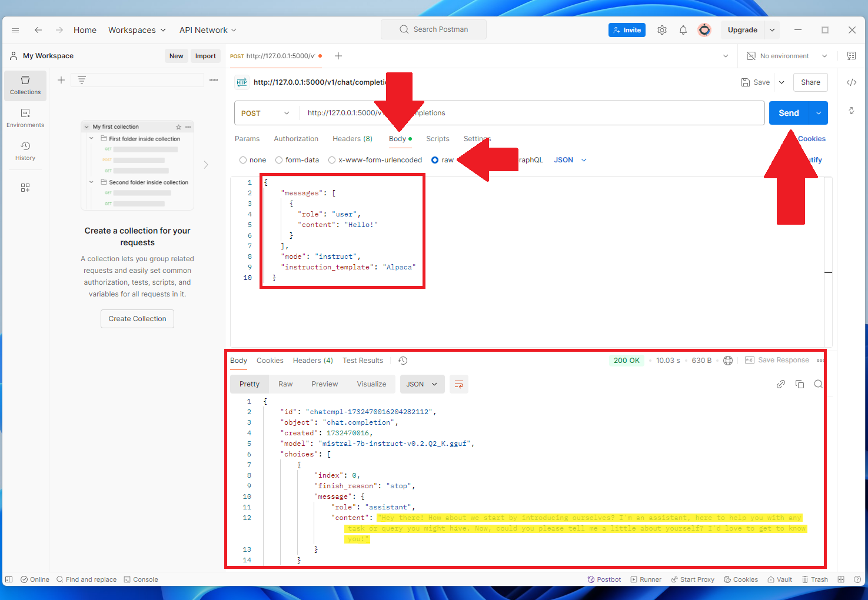Image resolution: width=868 pixels, height=600 pixels.
Task: Open Postbot in the status bar
Action: 604,579
